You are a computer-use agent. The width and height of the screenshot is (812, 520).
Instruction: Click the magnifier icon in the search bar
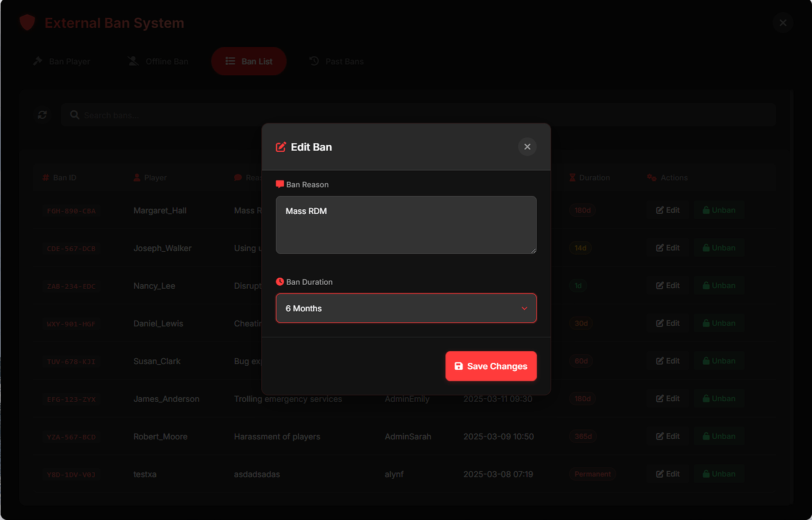[x=74, y=115]
